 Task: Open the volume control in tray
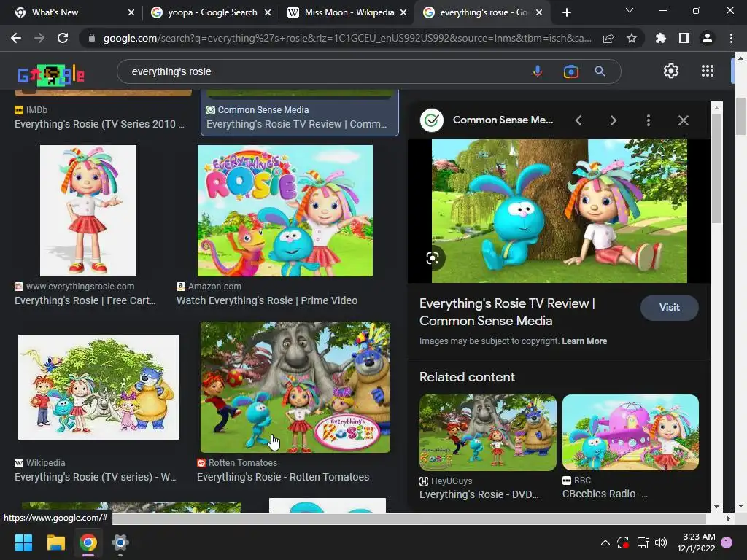(x=661, y=542)
